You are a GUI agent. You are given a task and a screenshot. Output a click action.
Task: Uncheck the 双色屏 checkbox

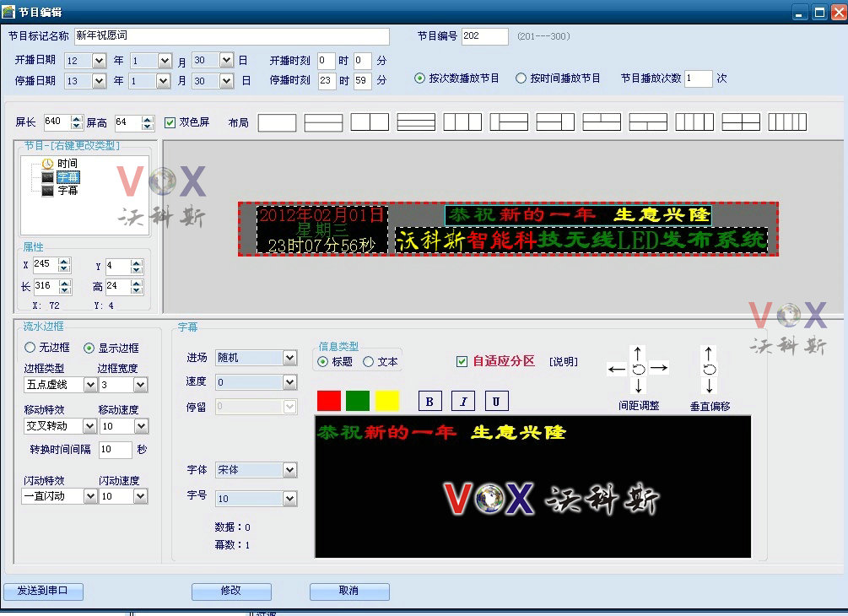point(170,122)
